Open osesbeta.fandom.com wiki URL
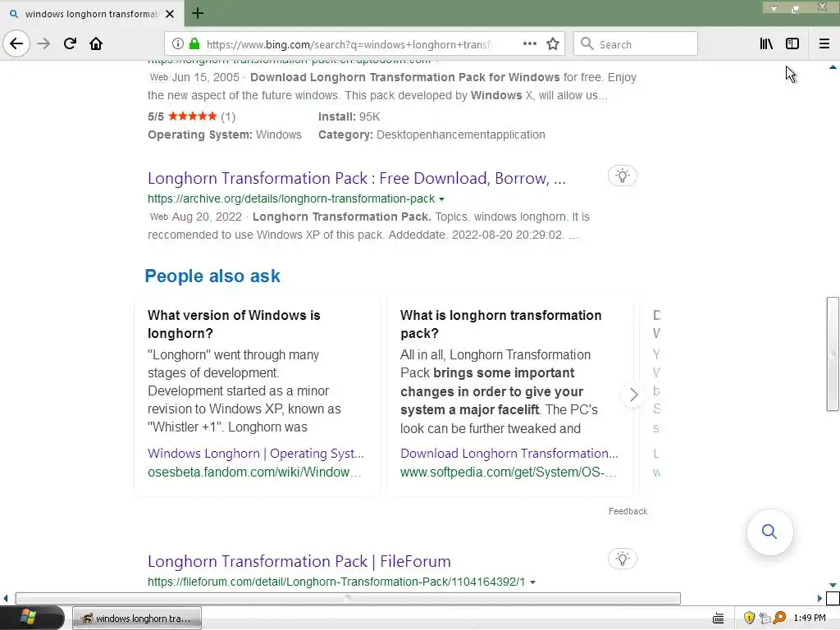 click(254, 472)
